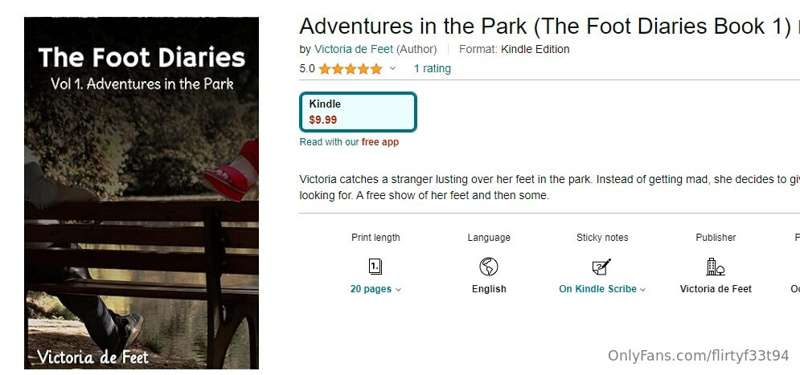The image size is (800, 375).
Task: Click the Publisher building icon
Action: (x=715, y=266)
